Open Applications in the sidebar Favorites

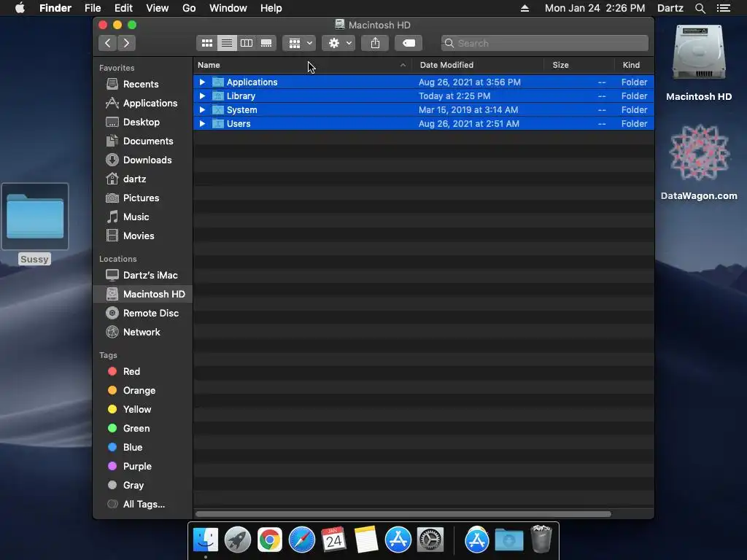pyautogui.click(x=150, y=104)
